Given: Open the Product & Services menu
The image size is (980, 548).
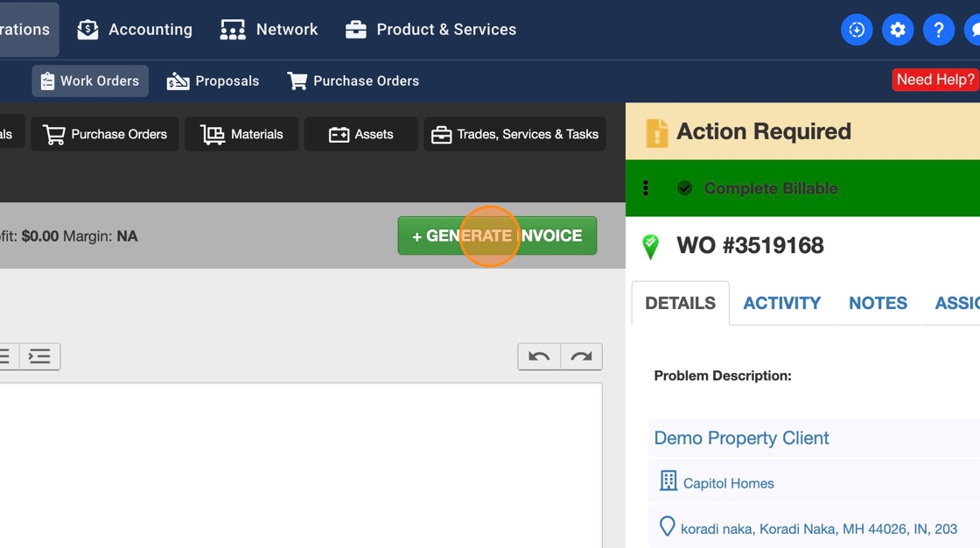Looking at the screenshot, I should (x=430, y=30).
